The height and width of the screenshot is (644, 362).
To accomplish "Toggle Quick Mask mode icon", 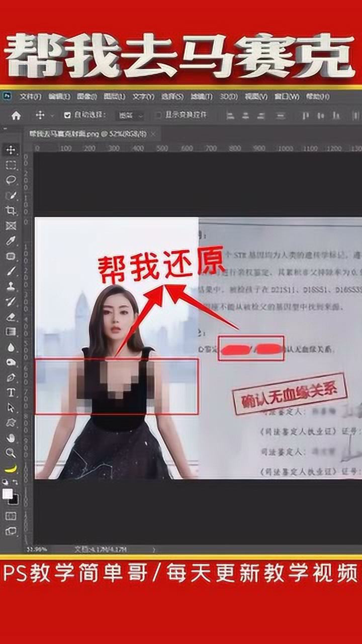I will [11, 516].
